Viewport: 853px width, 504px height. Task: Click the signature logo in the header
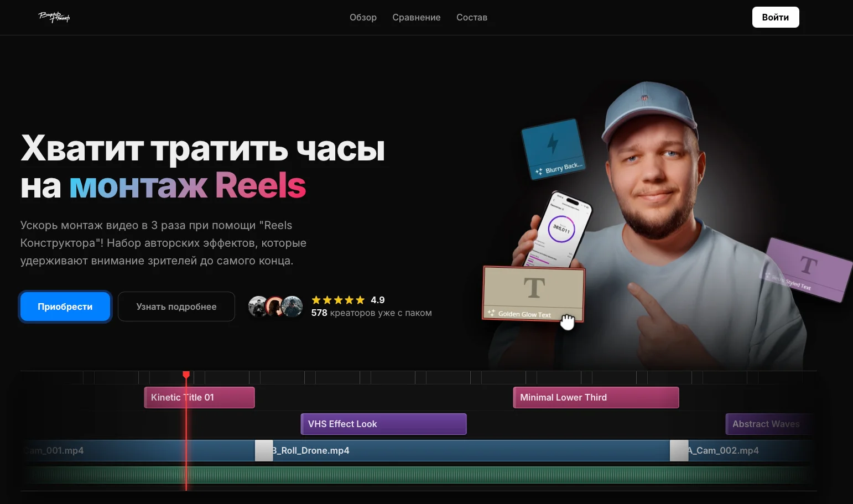[54, 17]
